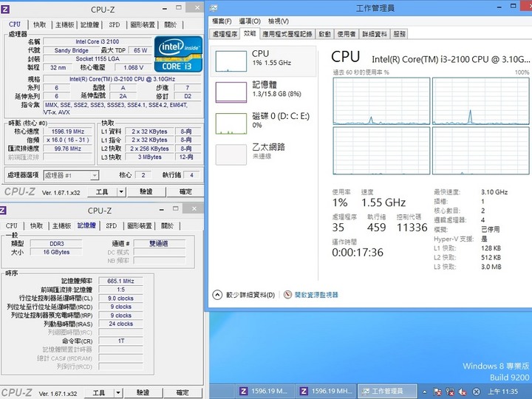532x399 pixels.
Task: Open first CPU-Z taskbar button
Action: tap(264, 391)
